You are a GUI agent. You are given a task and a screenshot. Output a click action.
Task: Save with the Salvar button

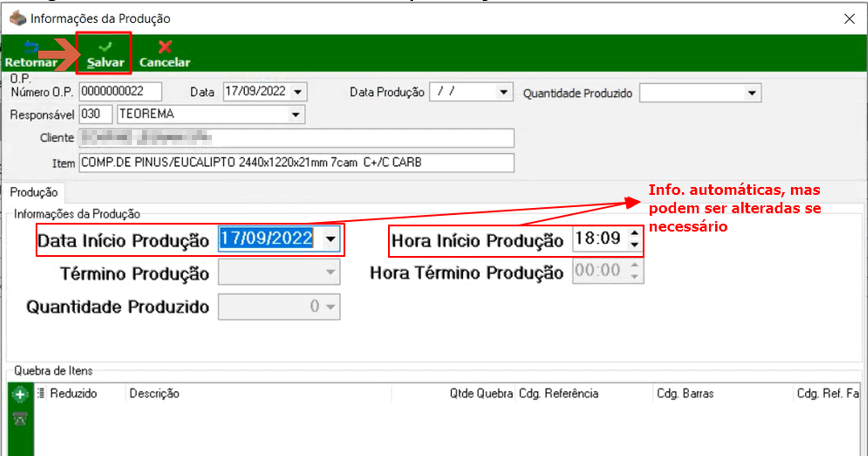click(x=105, y=54)
